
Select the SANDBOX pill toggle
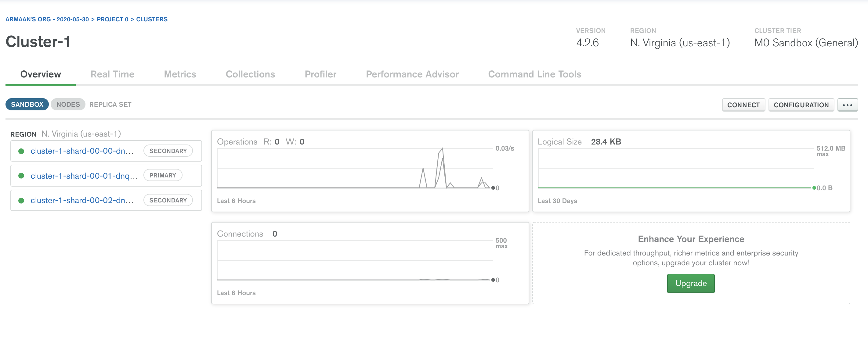click(x=27, y=104)
